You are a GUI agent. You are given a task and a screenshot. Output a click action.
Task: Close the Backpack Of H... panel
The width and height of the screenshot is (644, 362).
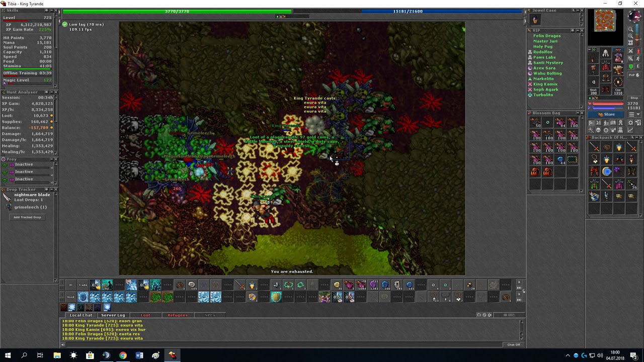point(641,137)
